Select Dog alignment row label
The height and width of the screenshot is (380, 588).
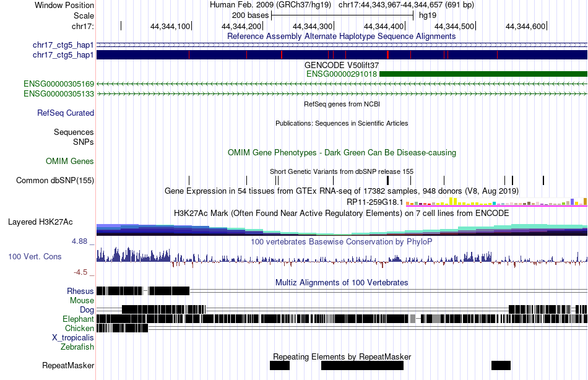pos(87,310)
